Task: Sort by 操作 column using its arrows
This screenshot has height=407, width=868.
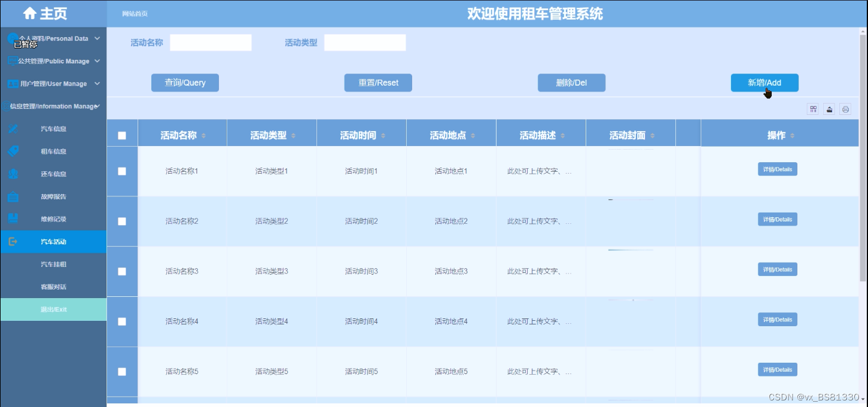Action: tap(792, 136)
